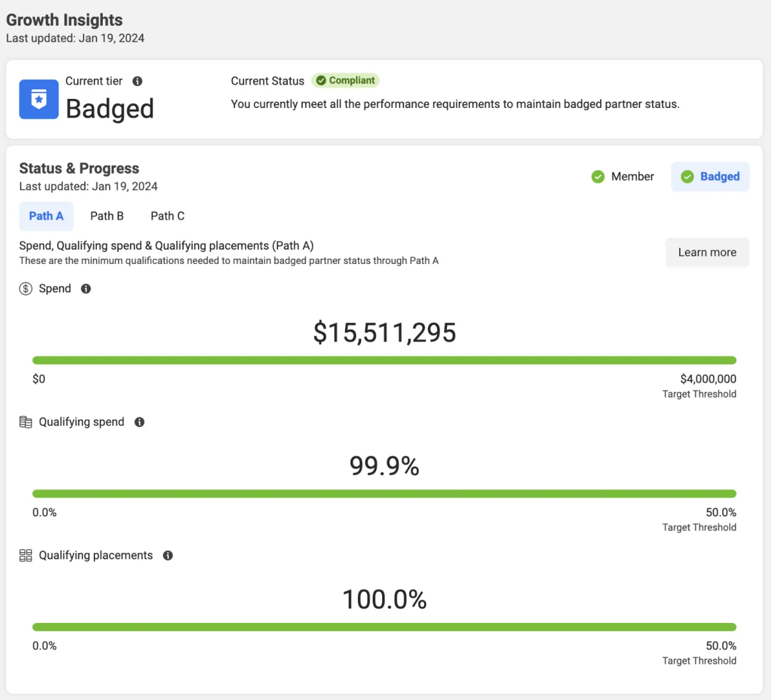Click the $15,511,295 spend amount

(x=384, y=333)
